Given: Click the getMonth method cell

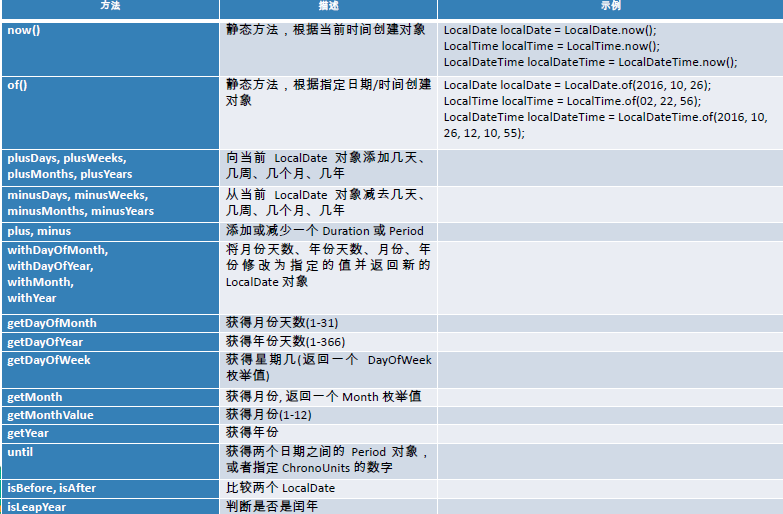Looking at the screenshot, I should (x=110, y=397).
